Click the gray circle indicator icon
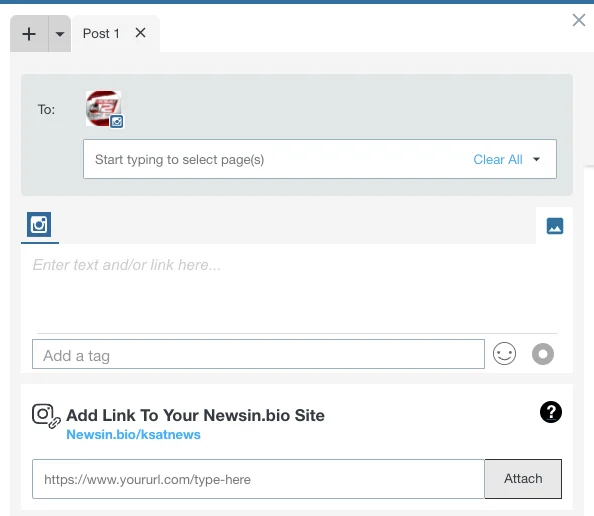Image resolution: width=594 pixels, height=516 pixels. (543, 354)
